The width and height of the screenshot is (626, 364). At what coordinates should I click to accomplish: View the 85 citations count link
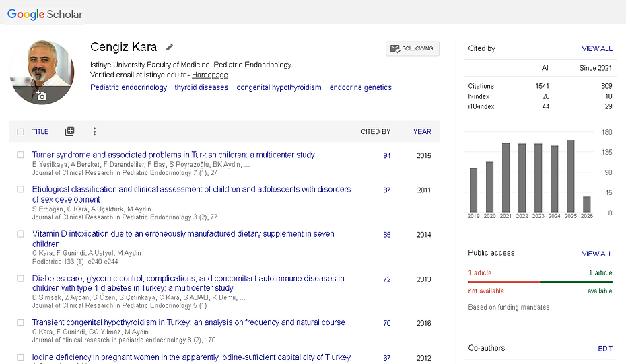click(x=387, y=235)
